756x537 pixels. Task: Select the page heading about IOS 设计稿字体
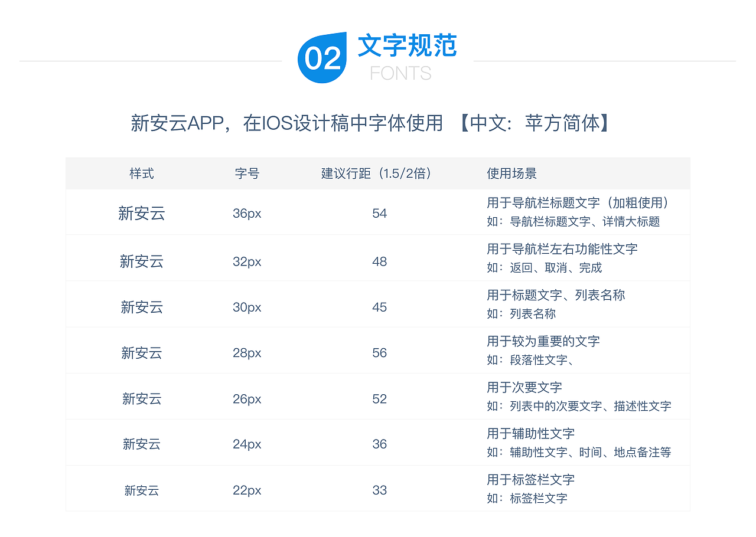coord(371,124)
